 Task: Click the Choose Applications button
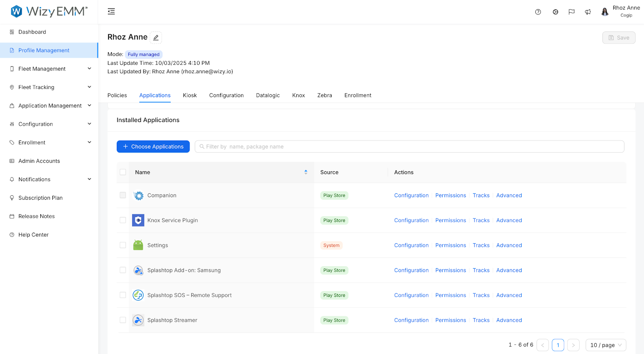click(153, 147)
